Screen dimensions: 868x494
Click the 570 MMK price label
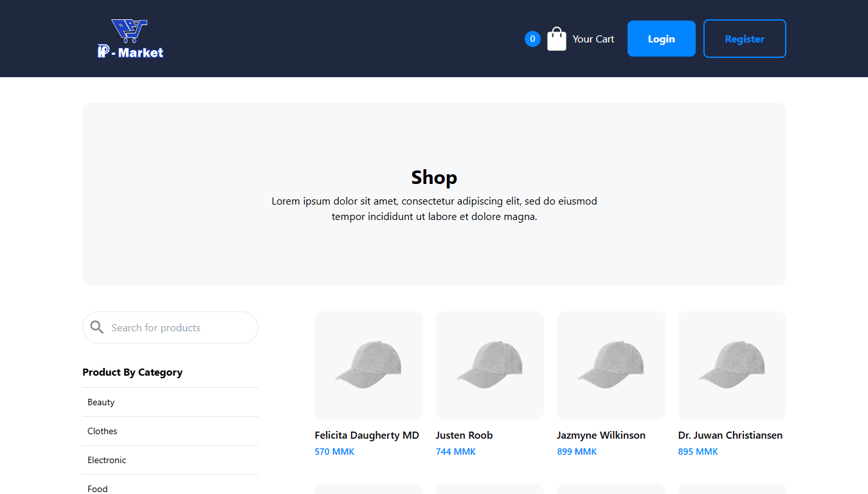pos(334,452)
